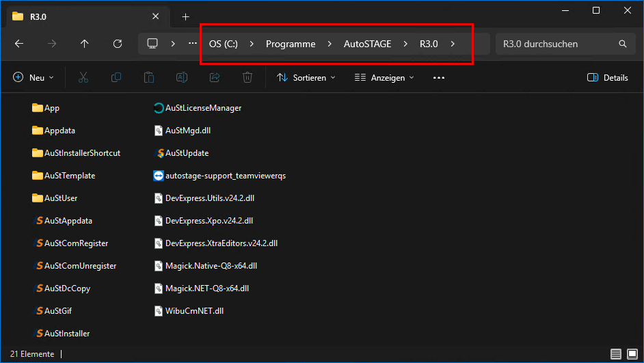
Task: Select the App folder
Action: pos(46,108)
